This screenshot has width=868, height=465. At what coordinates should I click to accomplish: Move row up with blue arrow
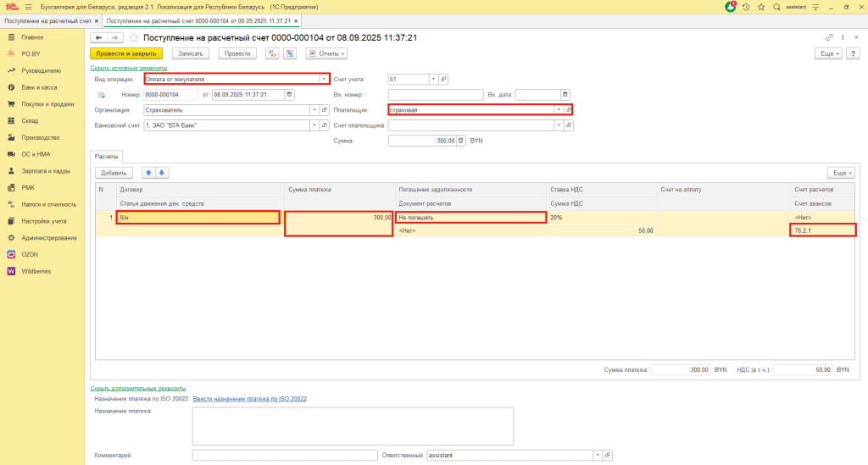click(148, 173)
